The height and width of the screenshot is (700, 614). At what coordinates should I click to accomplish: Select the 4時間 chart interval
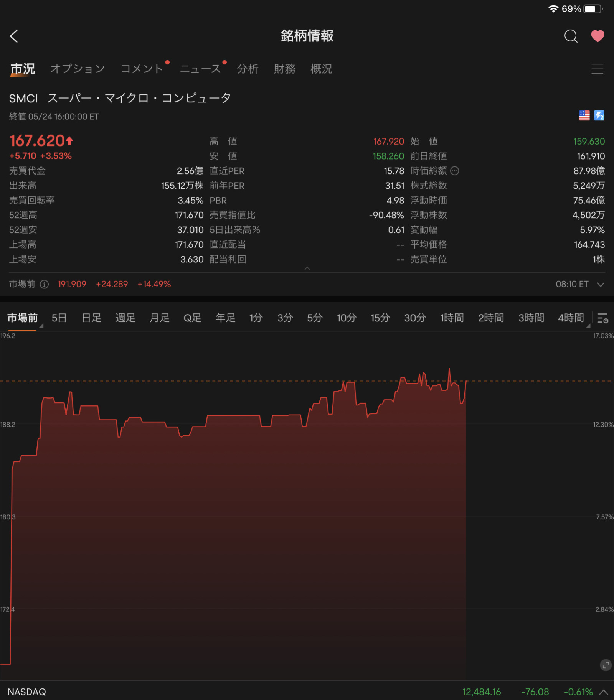coord(571,318)
